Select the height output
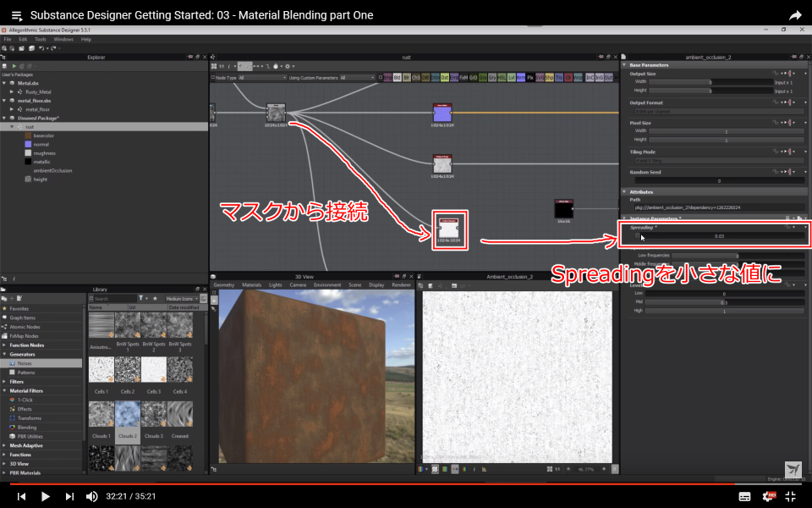812x508 pixels. 40,179
